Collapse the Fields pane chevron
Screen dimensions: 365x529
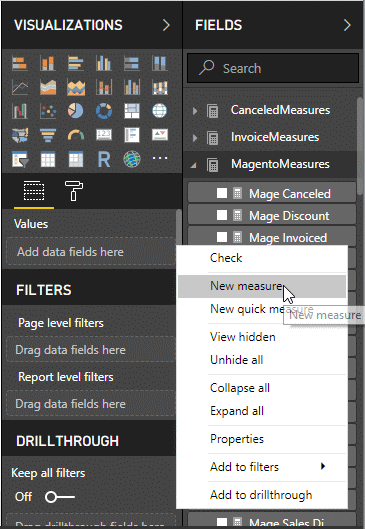tap(347, 25)
